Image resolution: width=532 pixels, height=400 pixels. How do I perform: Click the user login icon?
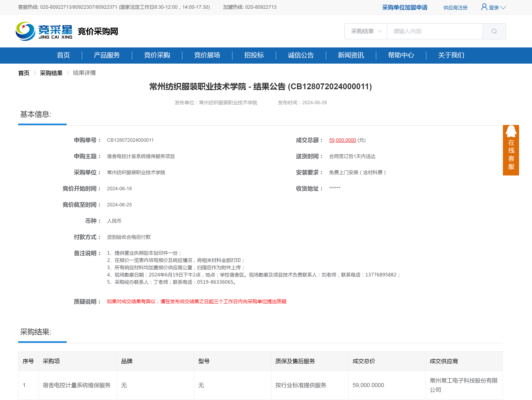click(x=484, y=7)
